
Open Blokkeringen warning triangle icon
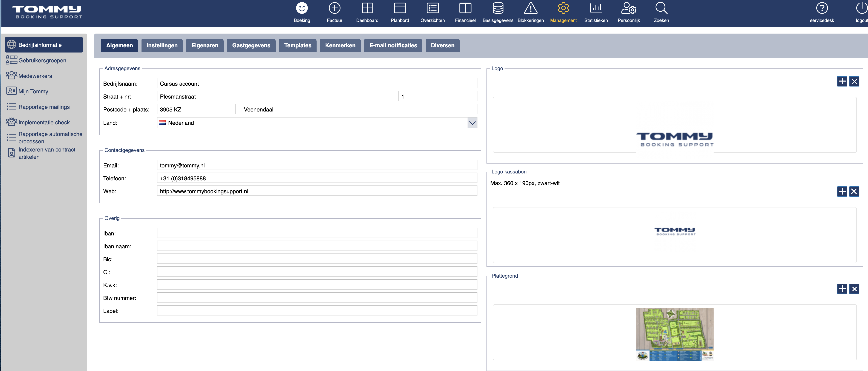pyautogui.click(x=530, y=8)
